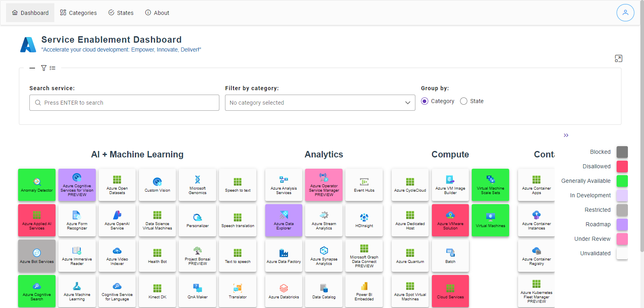Open the Microsoft Genomics tile

click(x=198, y=185)
